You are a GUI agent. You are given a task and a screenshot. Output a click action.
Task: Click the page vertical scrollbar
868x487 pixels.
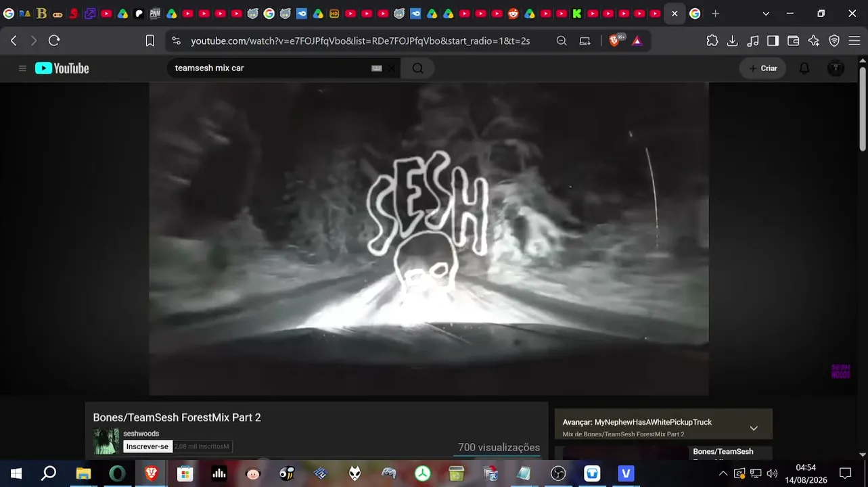tap(863, 108)
